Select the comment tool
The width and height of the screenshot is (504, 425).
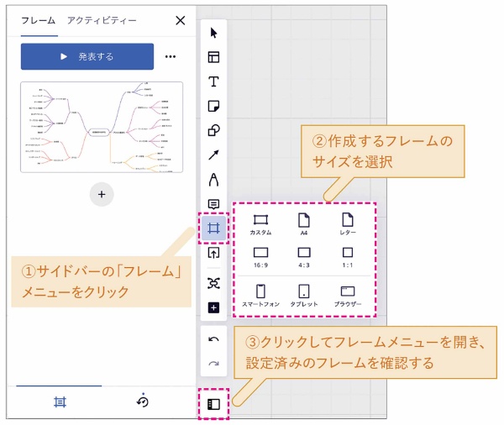pos(213,204)
